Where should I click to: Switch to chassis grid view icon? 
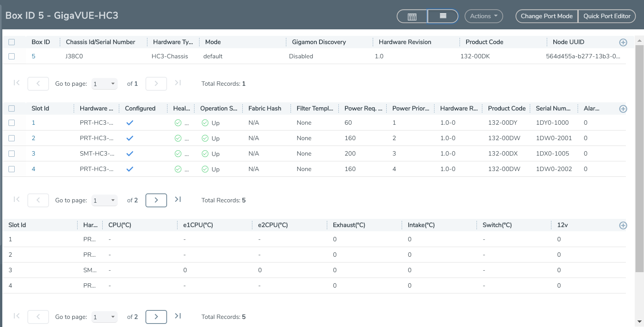click(x=412, y=16)
